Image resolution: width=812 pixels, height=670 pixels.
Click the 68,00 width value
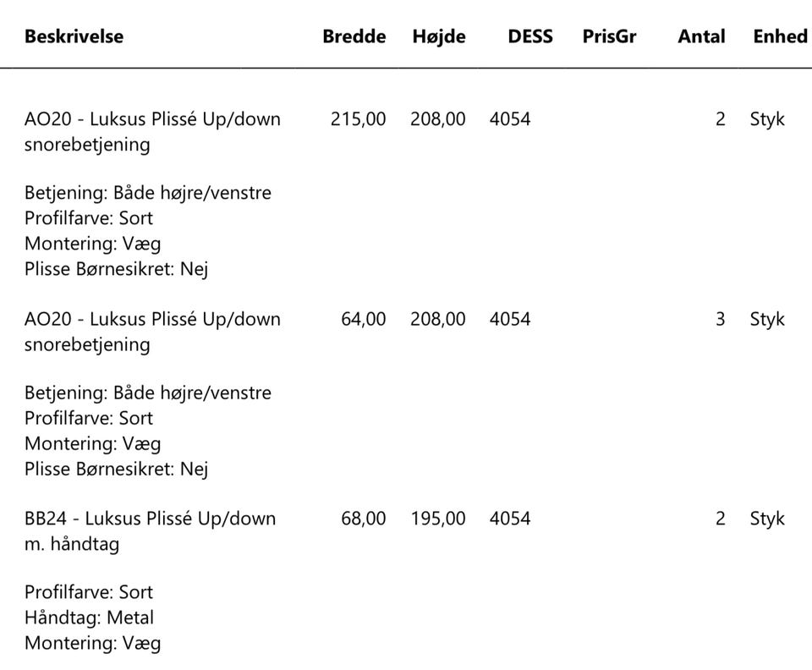[364, 519]
